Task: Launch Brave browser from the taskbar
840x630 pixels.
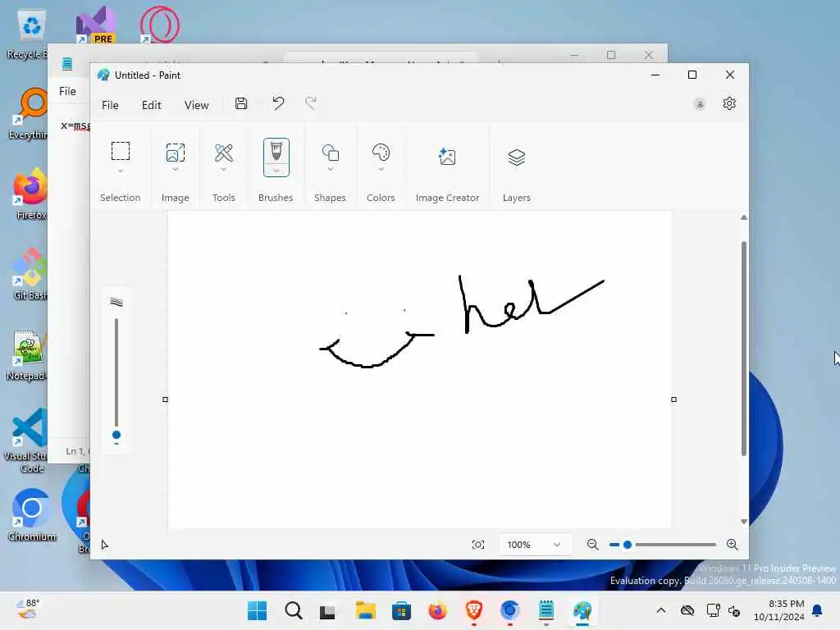Action: point(473,610)
